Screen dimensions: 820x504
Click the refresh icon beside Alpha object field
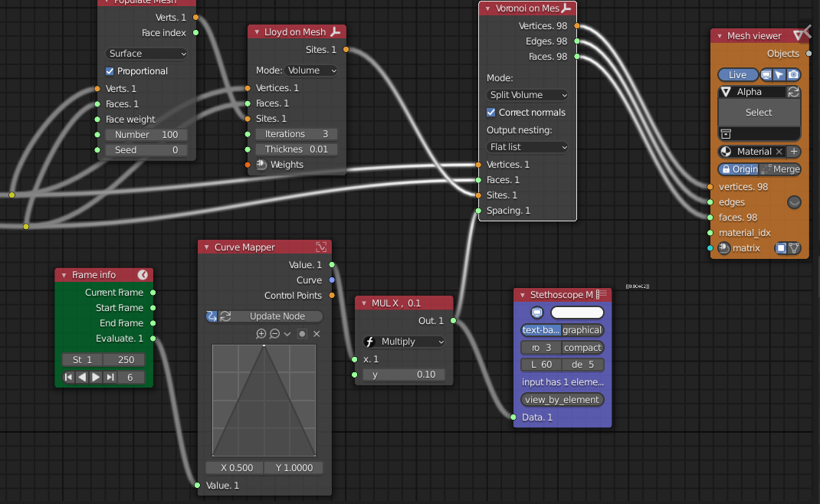(x=793, y=91)
